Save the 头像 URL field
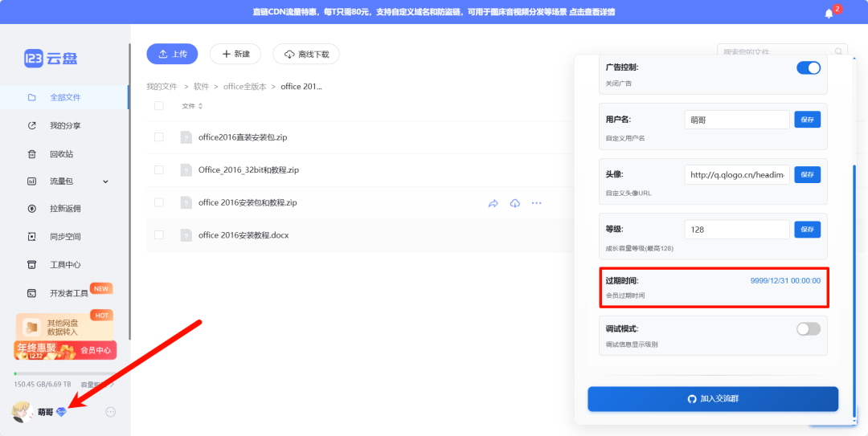Image resolution: width=868 pixels, height=436 pixels. point(808,174)
